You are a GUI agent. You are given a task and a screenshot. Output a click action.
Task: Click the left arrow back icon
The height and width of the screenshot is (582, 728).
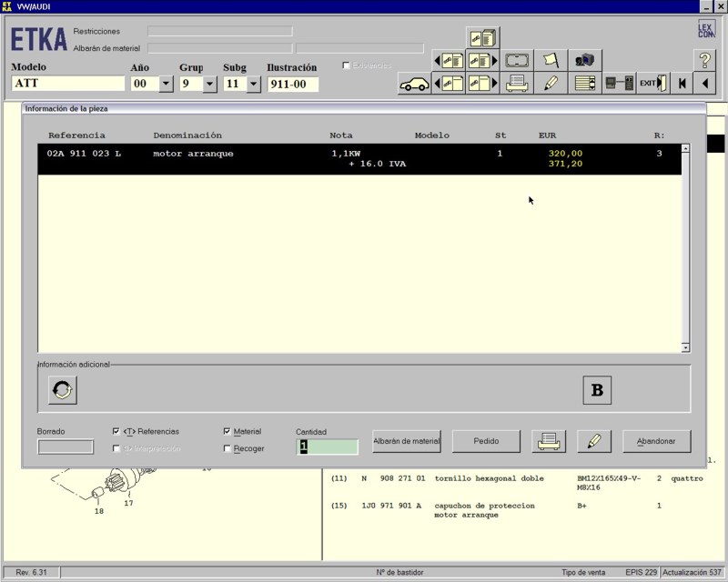(x=705, y=84)
